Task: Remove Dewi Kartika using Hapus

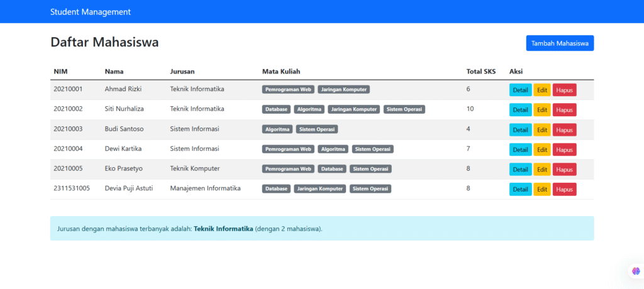Action: [564, 150]
